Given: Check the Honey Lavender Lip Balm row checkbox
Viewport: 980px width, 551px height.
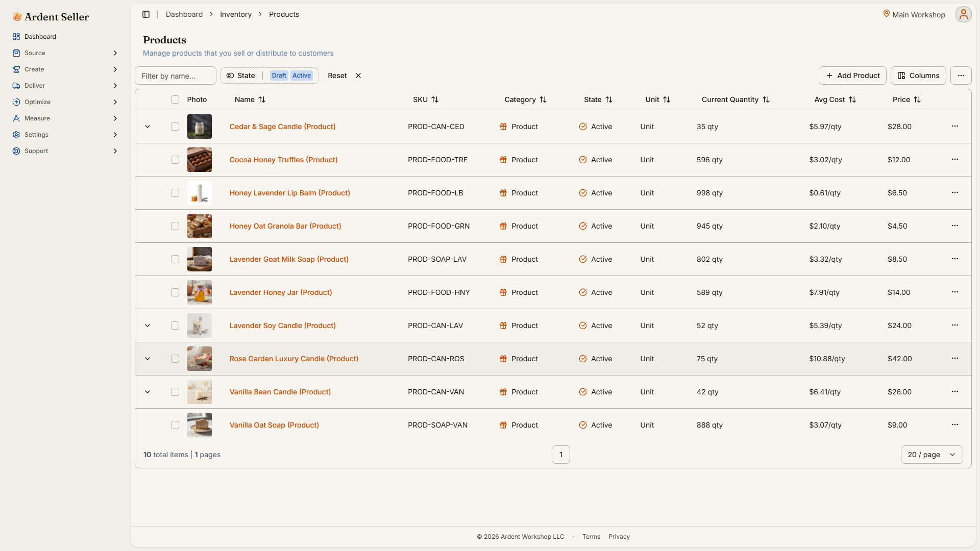Looking at the screenshot, I should tap(175, 193).
